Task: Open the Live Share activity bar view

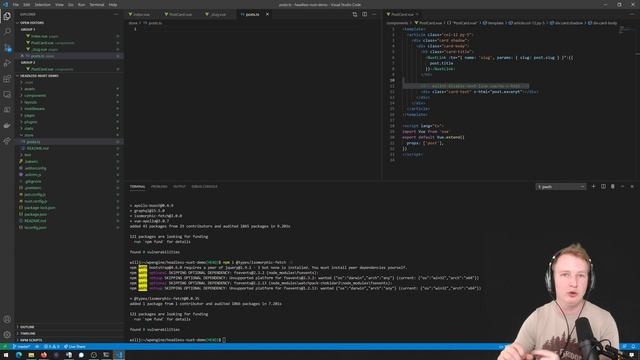Action: (x=7, y=141)
